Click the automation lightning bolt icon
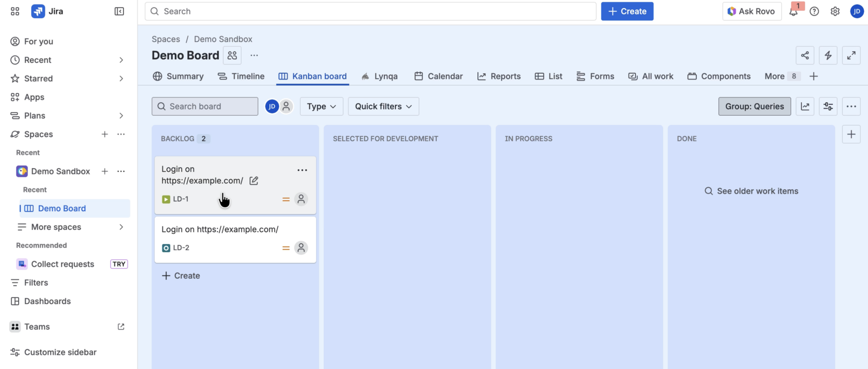 pos(828,56)
